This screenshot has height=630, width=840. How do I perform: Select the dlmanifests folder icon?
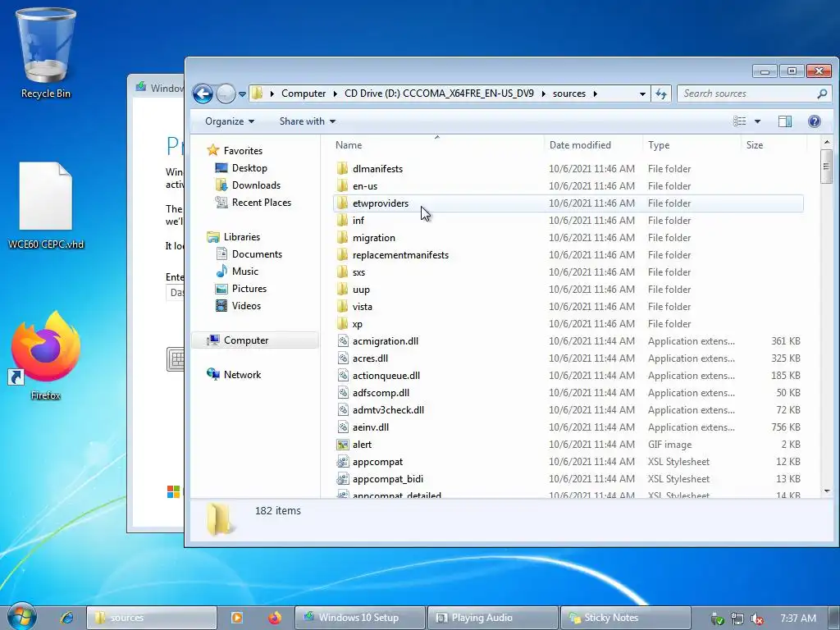click(342, 169)
